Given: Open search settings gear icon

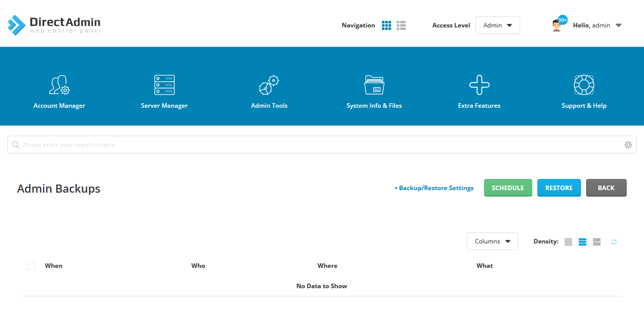Looking at the screenshot, I should pos(628,145).
